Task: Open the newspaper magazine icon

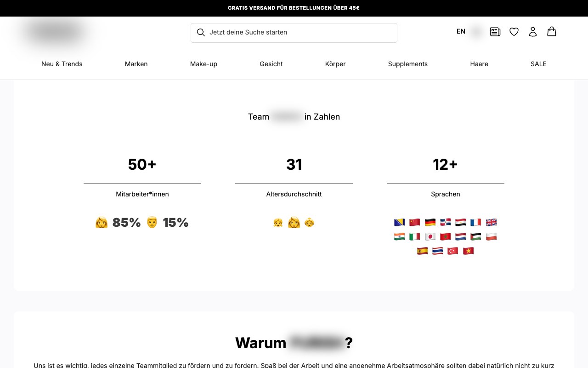Action: tap(495, 32)
